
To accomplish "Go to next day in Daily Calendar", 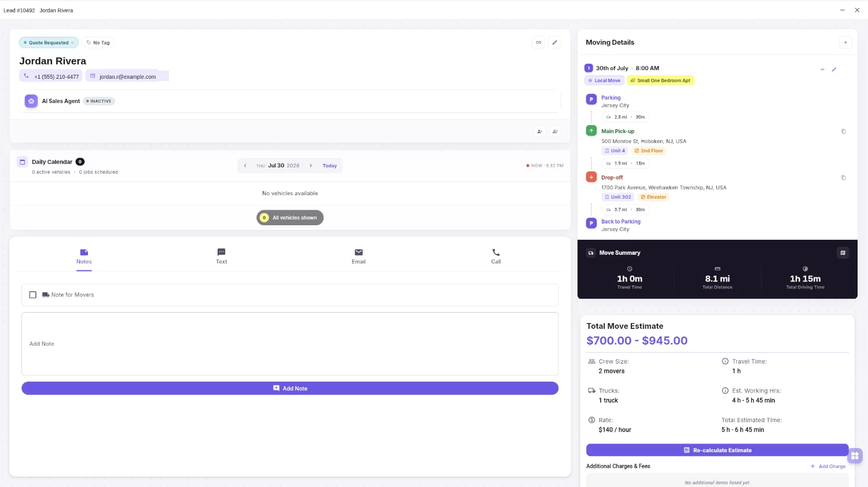I will coord(311,166).
